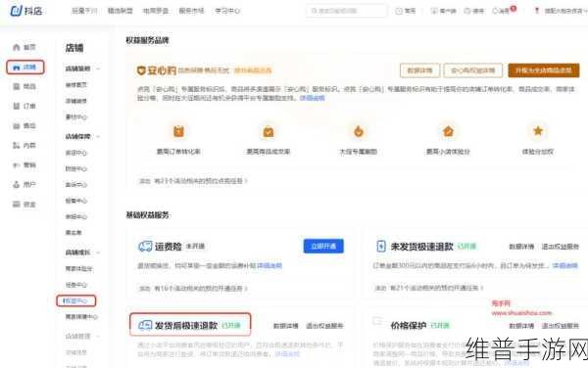Click the 提高商品成交率 bag icon
This screenshot has width=588, height=368.
coord(269,131)
